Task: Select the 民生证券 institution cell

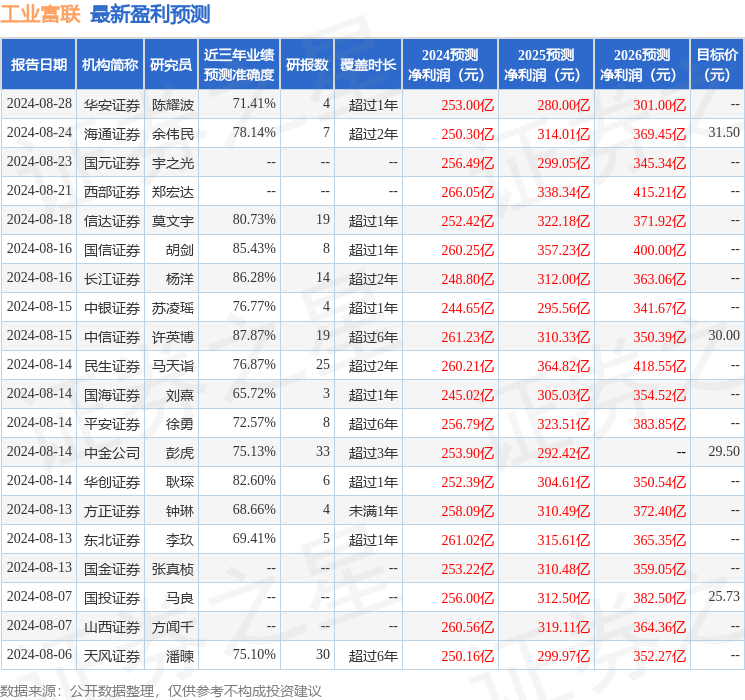Action: click(112, 366)
